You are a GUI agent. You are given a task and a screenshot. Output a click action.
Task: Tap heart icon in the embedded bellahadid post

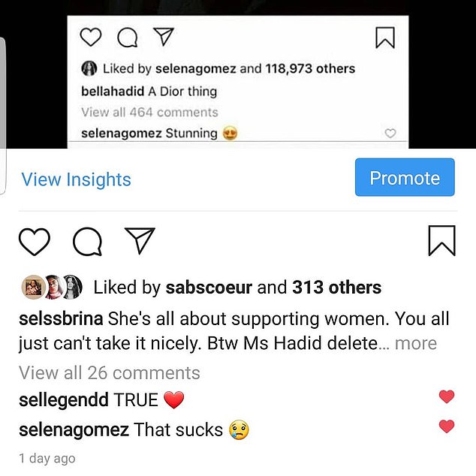(x=90, y=38)
